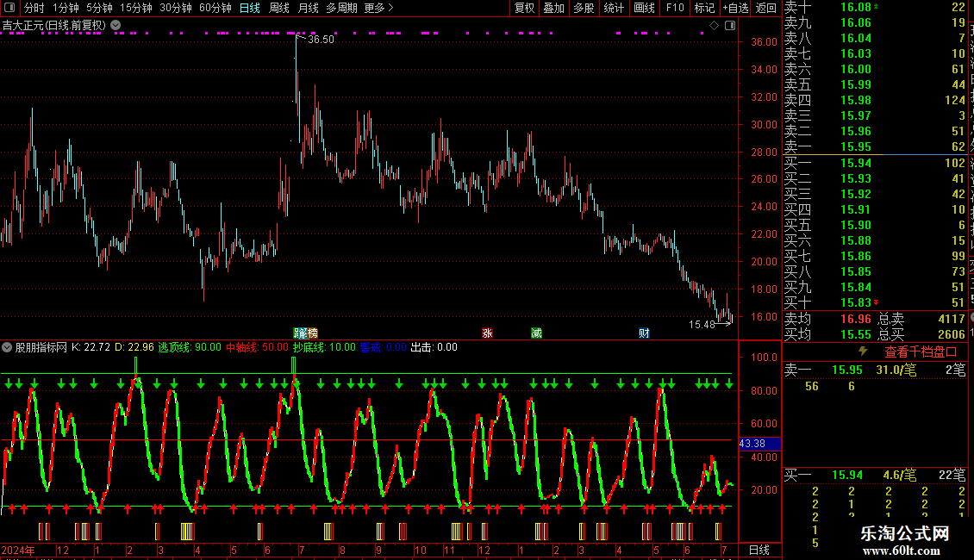Open the 统计 statistics tool

pos(614,8)
